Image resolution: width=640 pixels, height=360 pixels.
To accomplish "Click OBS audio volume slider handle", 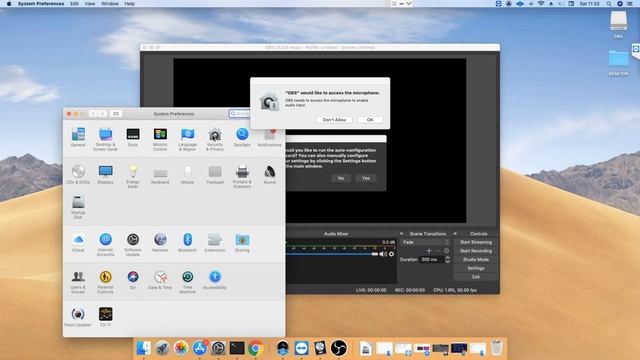I will coord(375,254).
